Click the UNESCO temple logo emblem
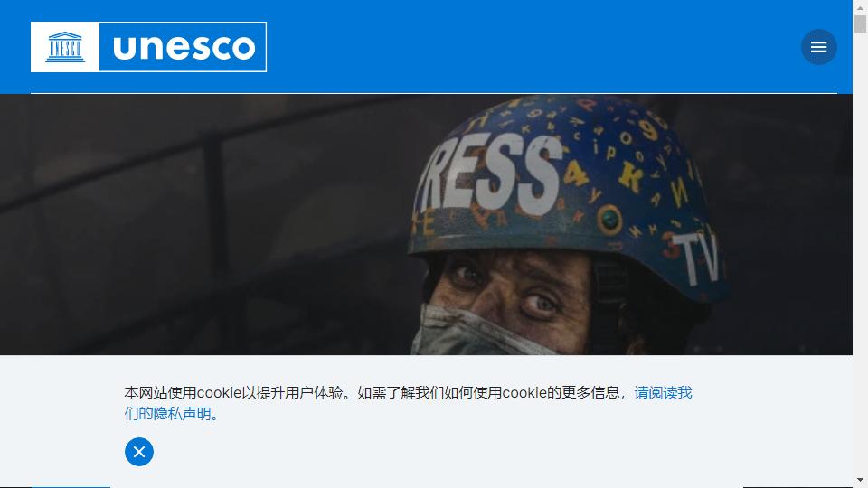This screenshot has width=868, height=488. (65, 47)
